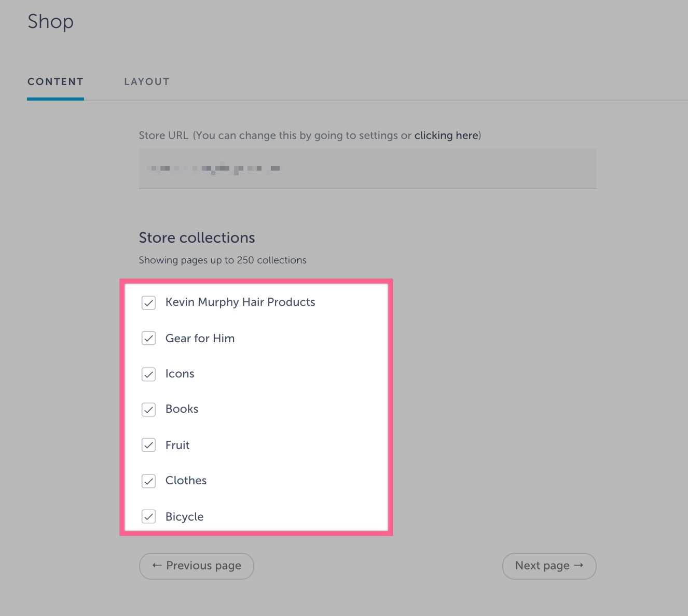This screenshot has width=688, height=616.
Task: Click the left arrow in Previous page
Action: tap(156, 566)
